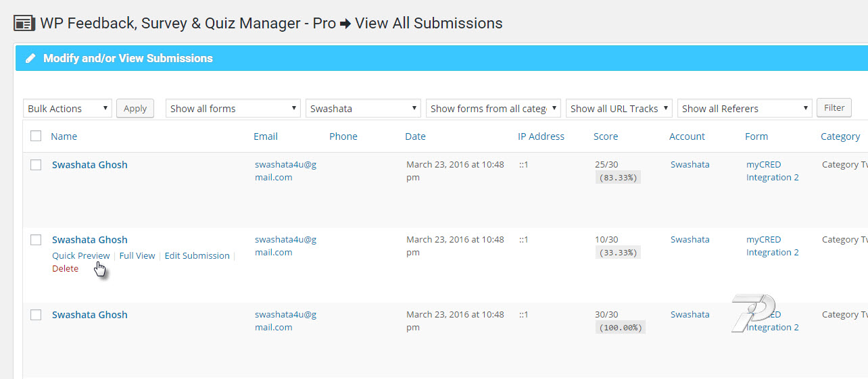868x379 pixels.
Task: Select the 30/30 score submission checkbox
Action: 37,315
